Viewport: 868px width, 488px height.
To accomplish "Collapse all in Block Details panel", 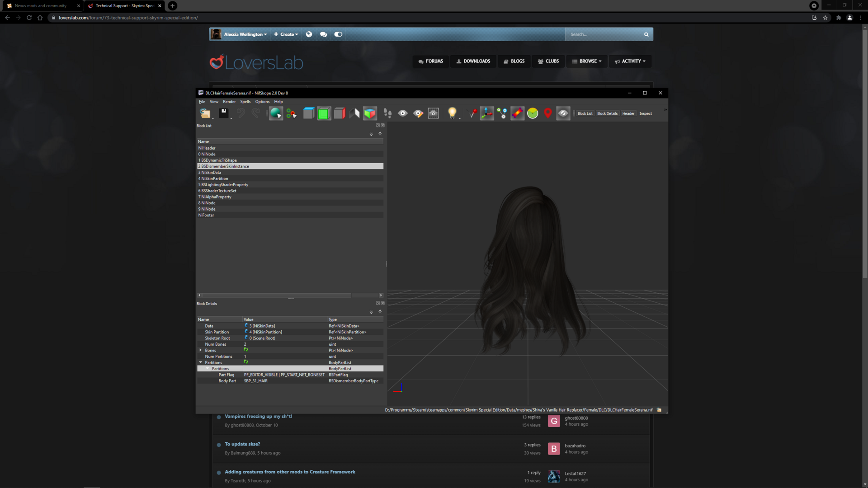I will click(x=380, y=311).
